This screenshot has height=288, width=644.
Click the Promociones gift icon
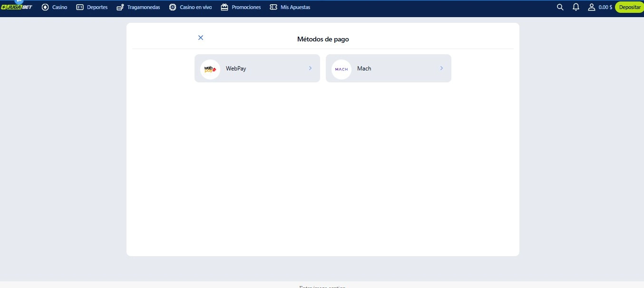224,7
